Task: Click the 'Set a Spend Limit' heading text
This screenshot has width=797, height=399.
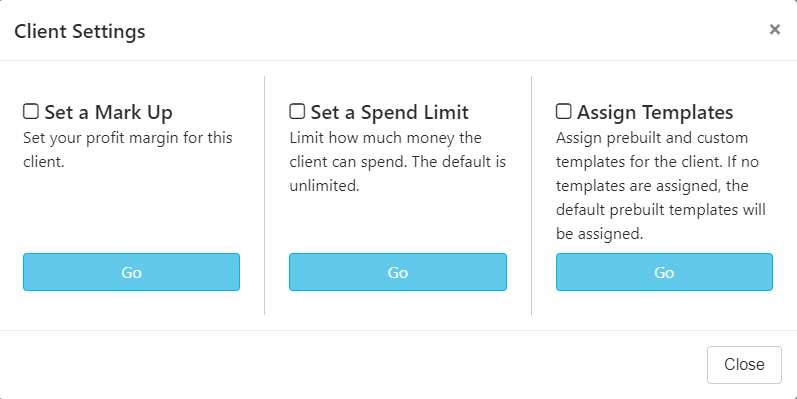Action: (x=389, y=112)
